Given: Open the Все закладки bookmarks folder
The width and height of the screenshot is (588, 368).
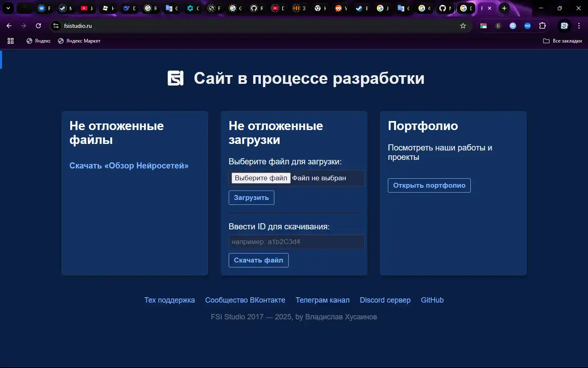Looking at the screenshot, I should pos(562,41).
